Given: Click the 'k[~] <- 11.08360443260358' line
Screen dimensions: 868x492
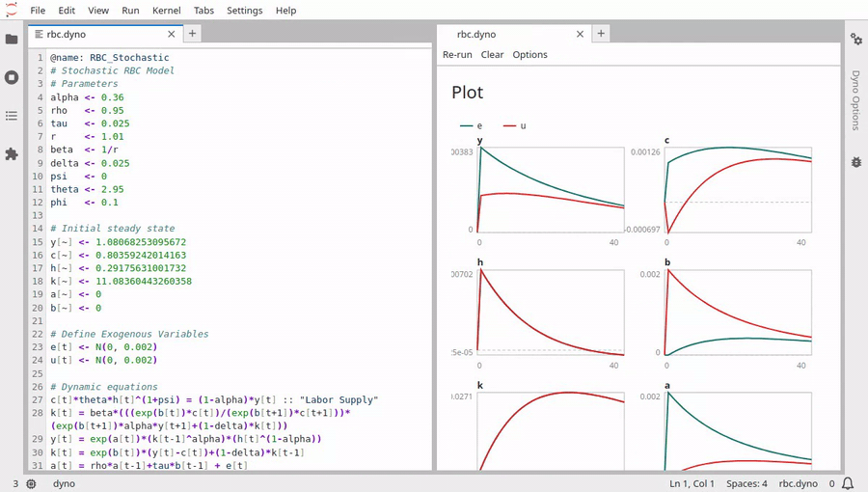Looking at the screenshot, I should (x=121, y=281).
